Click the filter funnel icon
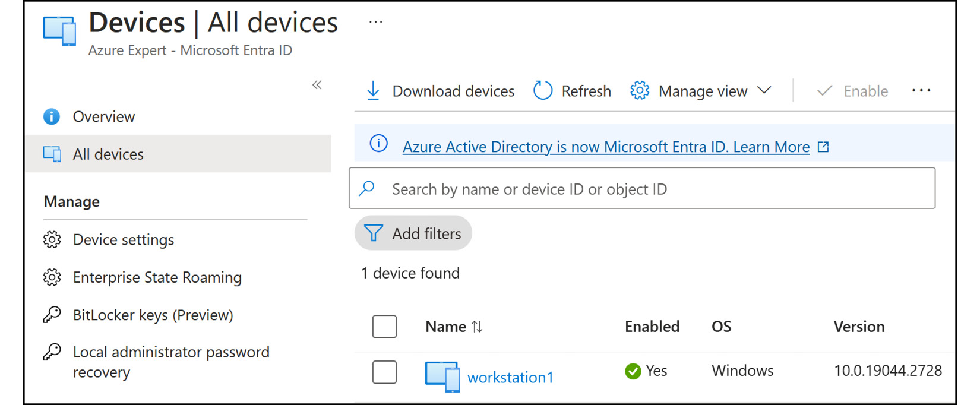Screen dimensions: 980x405 click(x=373, y=233)
